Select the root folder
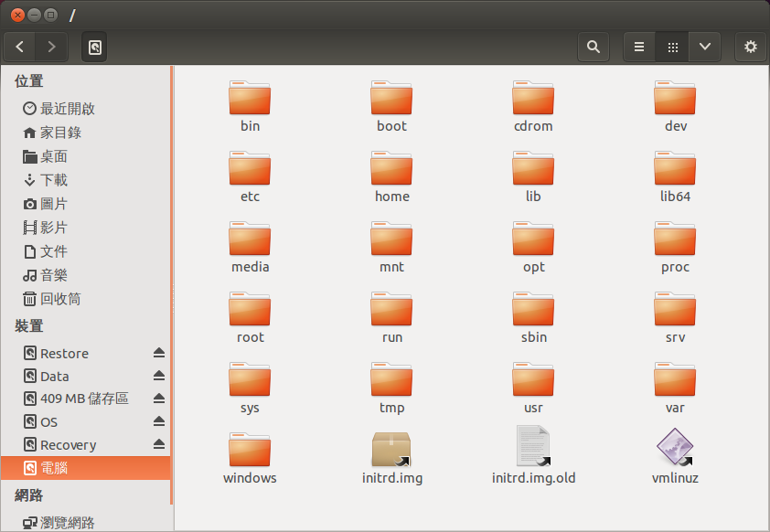 [x=250, y=318]
